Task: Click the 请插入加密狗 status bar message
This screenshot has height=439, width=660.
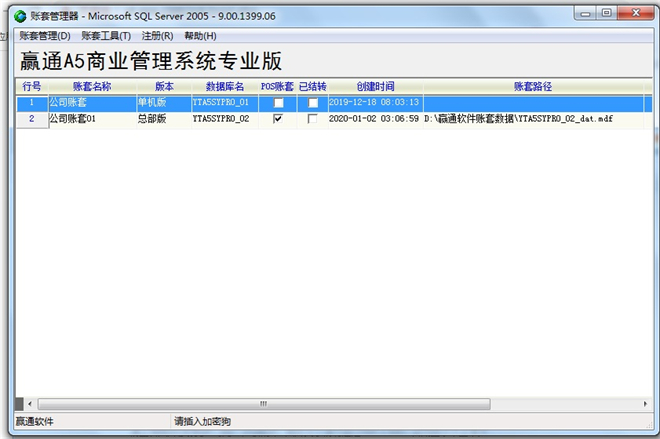Action: pyautogui.click(x=202, y=421)
